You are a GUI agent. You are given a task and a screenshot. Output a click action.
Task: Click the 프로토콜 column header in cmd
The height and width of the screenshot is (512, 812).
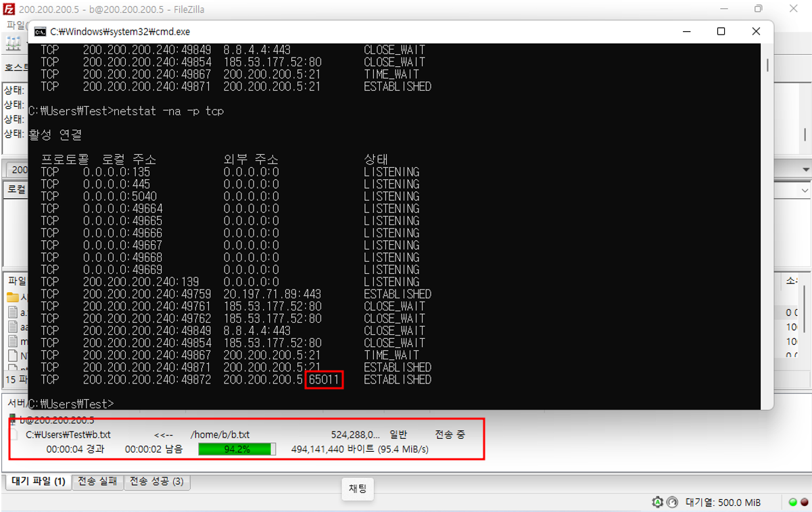coord(65,160)
